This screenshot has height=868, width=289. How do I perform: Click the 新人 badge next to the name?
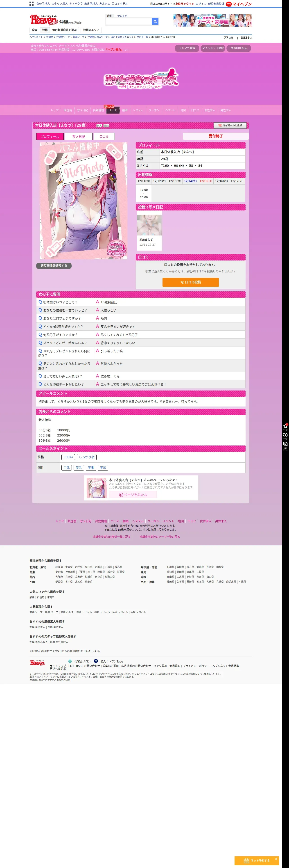[99, 126]
